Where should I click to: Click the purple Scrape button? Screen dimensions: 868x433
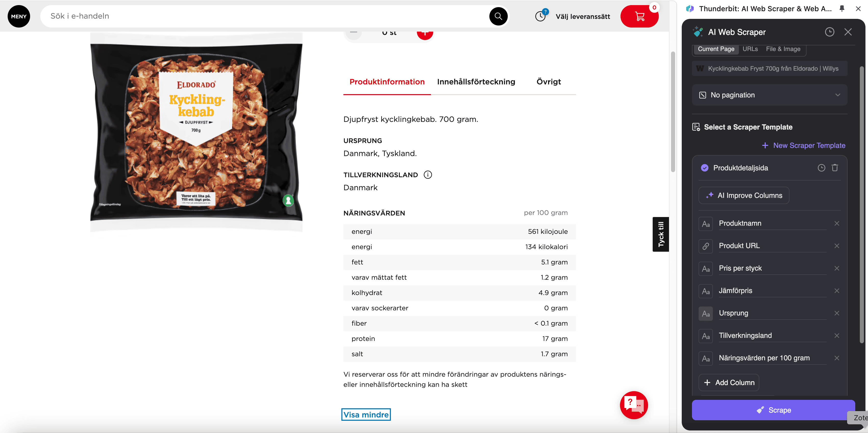point(773,410)
